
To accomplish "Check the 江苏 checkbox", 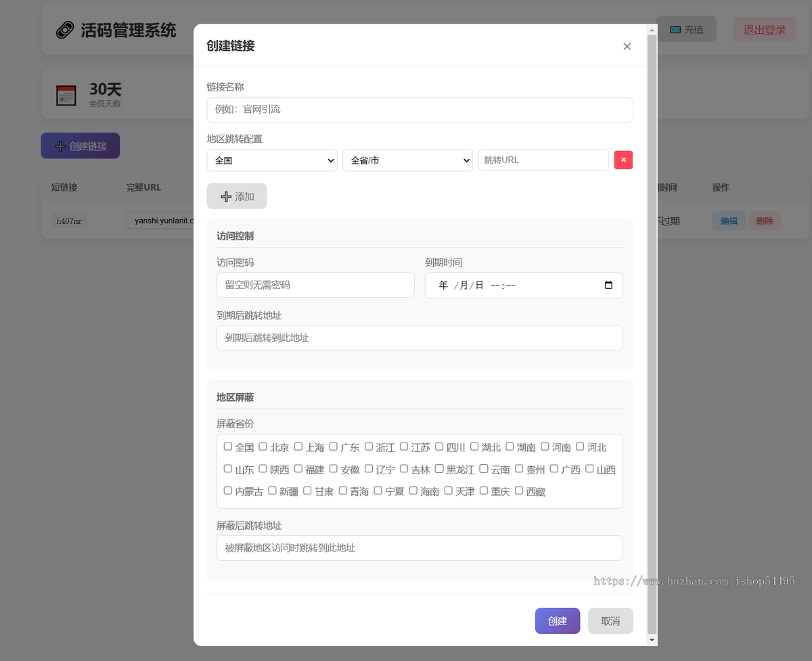I will [x=404, y=447].
